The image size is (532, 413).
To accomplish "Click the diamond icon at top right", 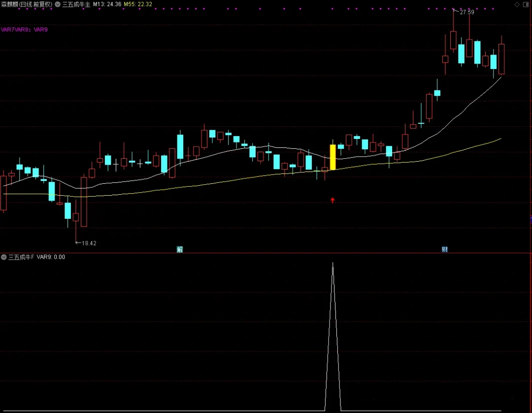I will [517, 4].
